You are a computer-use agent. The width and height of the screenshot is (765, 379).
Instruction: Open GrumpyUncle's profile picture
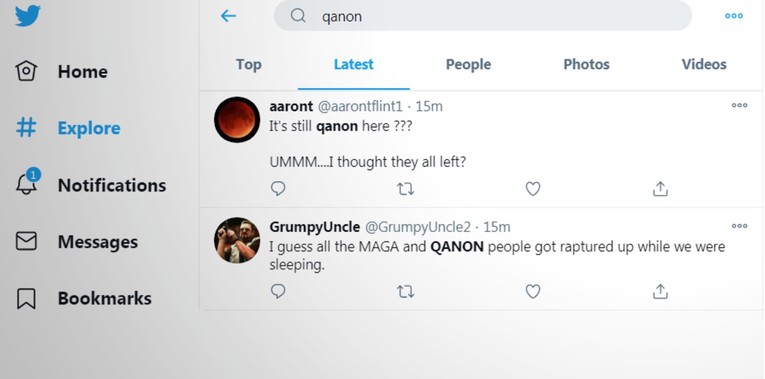[237, 240]
